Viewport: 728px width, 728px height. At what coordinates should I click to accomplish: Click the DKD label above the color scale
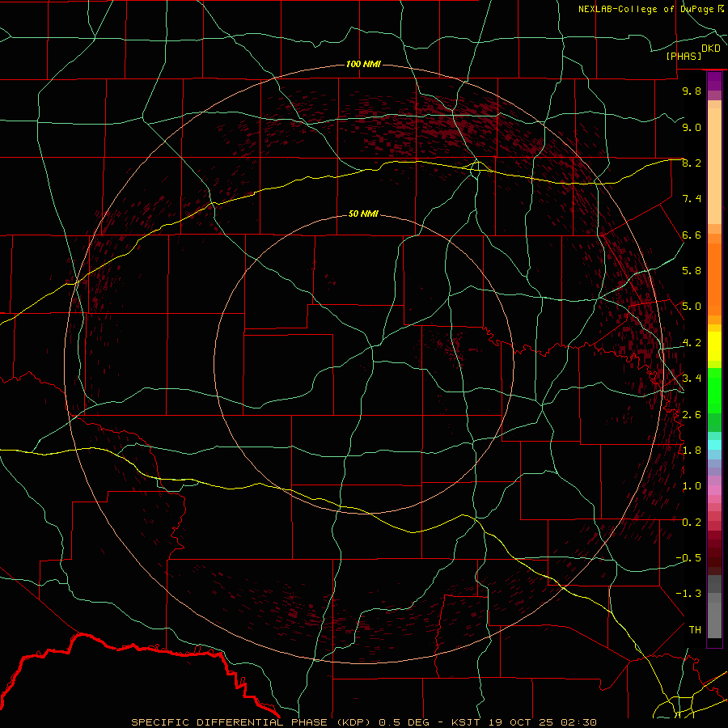(711, 49)
